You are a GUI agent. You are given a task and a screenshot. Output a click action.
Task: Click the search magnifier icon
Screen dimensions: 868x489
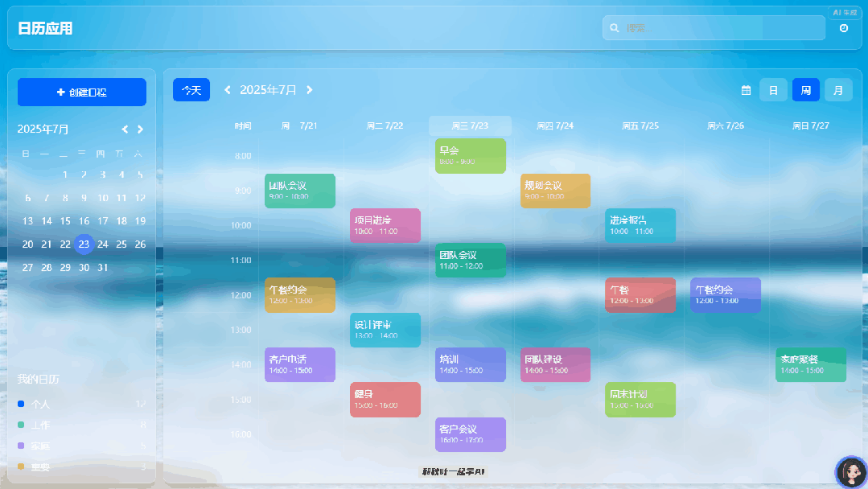[615, 28]
